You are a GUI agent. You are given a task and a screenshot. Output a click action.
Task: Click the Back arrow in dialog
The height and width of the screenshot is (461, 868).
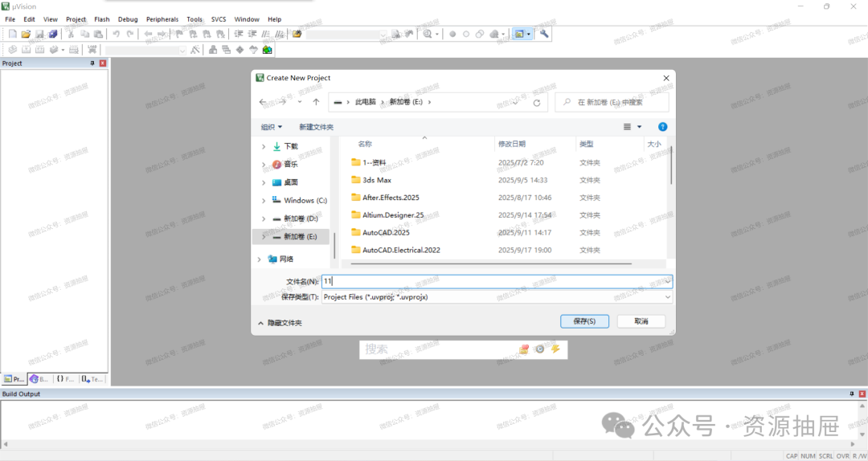point(263,102)
